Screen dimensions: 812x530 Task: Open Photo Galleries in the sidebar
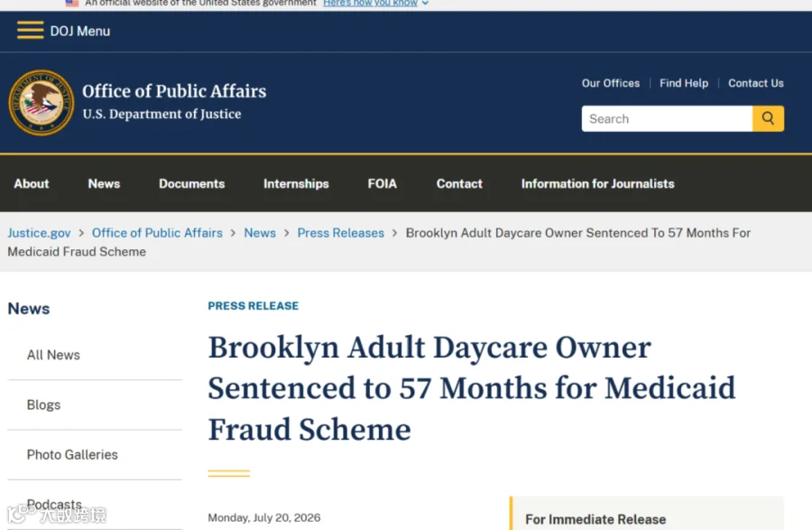click(72, 454)
